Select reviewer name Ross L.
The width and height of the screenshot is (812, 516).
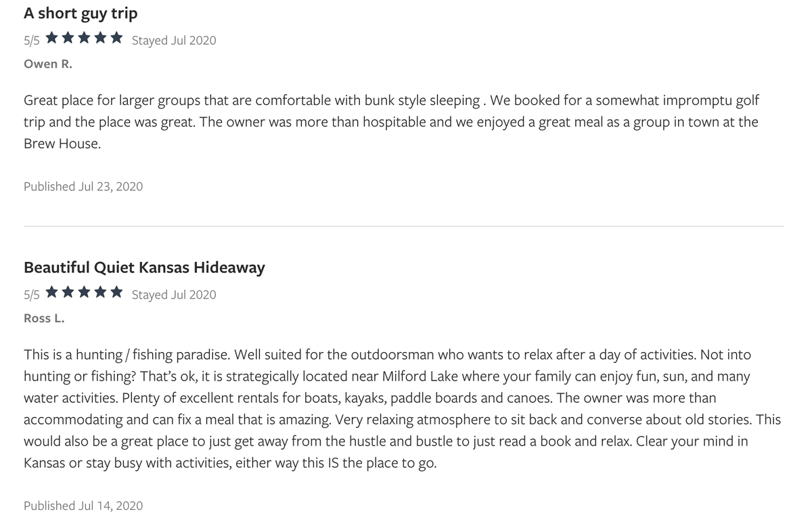[44, 318]
